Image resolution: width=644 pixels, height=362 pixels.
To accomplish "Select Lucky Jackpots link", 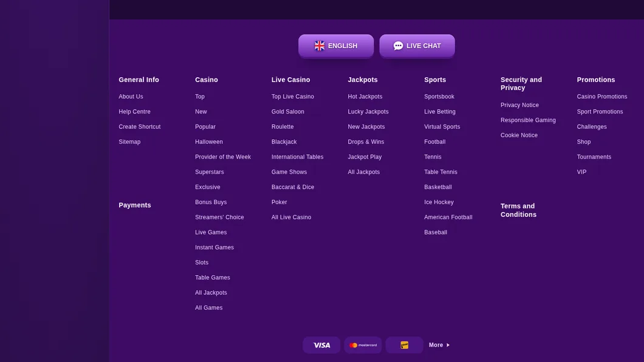I will point(368,112).
